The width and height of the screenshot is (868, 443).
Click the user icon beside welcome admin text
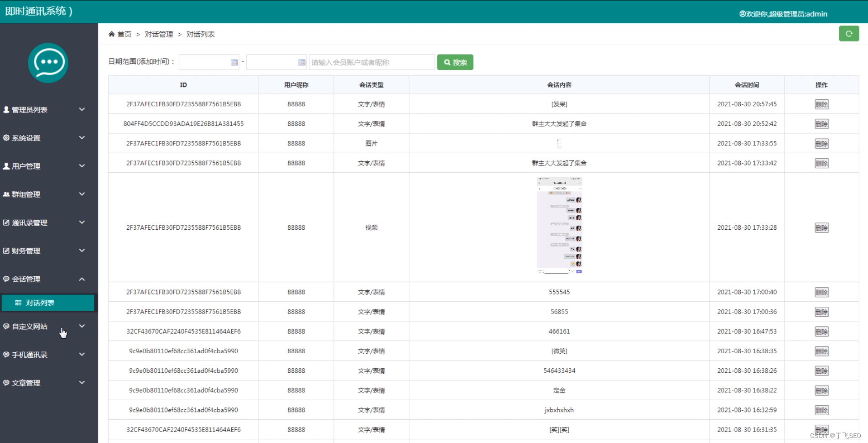click(x=742, y=14)
